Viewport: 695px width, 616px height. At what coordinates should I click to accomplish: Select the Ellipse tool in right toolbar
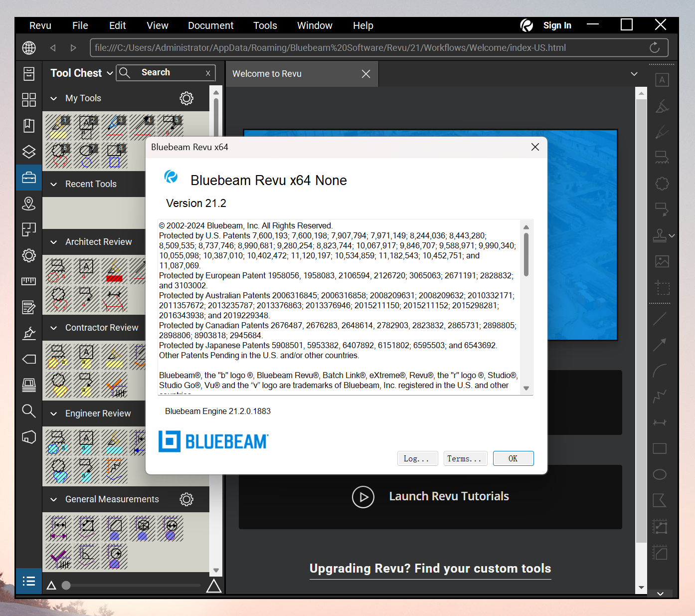coord(660,474)
